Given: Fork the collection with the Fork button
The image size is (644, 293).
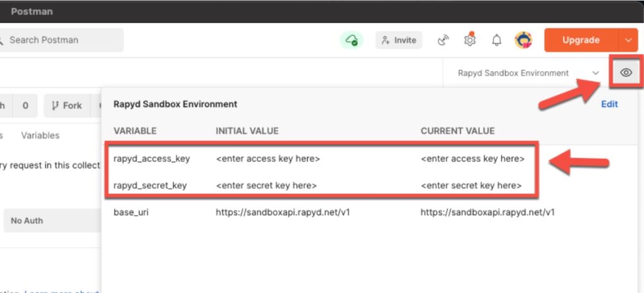Looking at the screenshot, I should click(x=67, y=106).
